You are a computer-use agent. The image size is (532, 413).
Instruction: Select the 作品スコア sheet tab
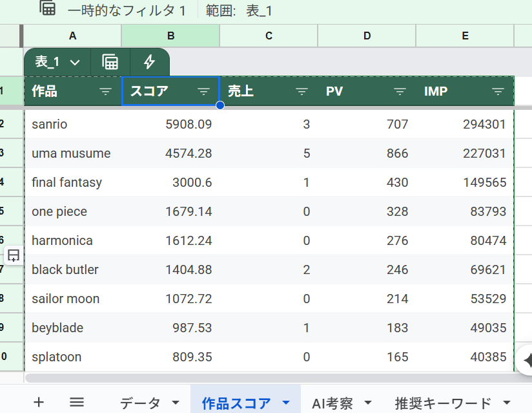[x=236, y=403]
